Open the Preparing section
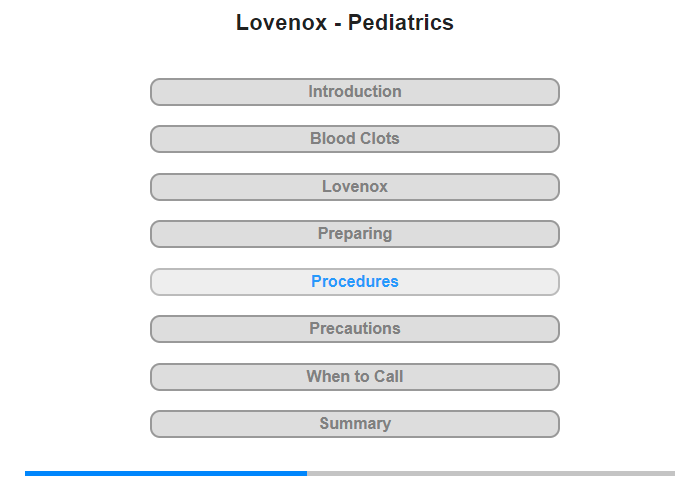 tap(354, 234)
